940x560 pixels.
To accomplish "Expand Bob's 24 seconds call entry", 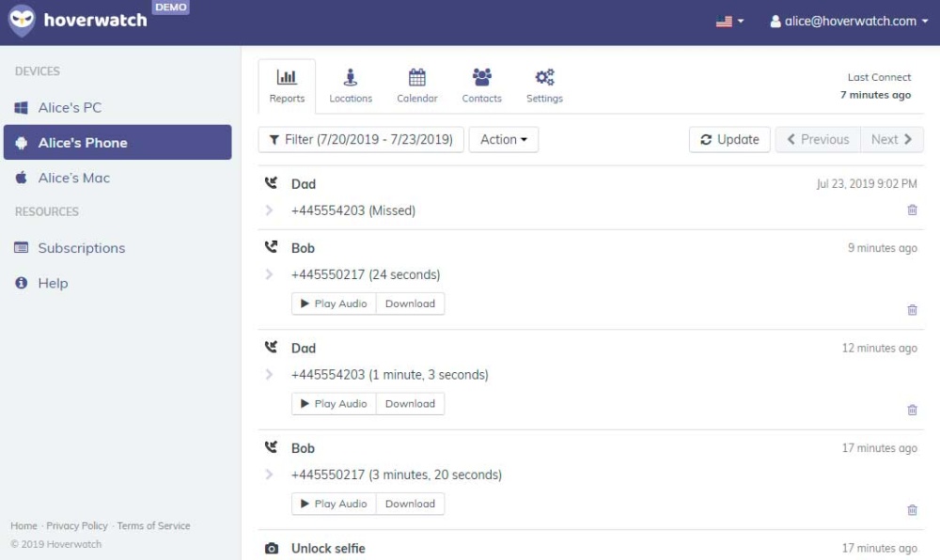I will pos(269,275).
